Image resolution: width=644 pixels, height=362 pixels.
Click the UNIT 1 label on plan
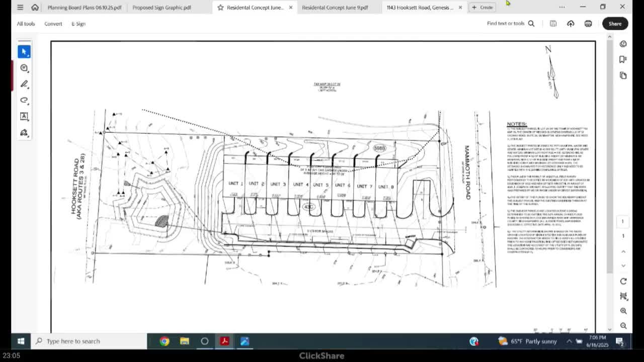coord(235,184)
